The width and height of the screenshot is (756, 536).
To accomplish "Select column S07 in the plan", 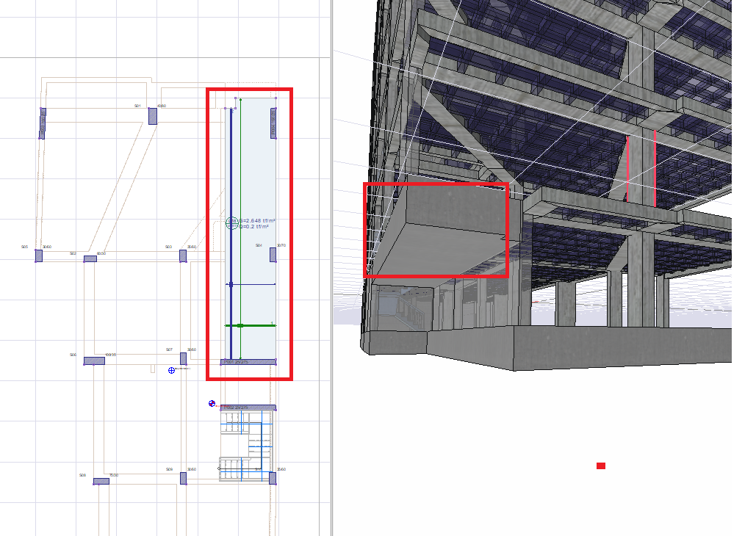I will 183,358.
